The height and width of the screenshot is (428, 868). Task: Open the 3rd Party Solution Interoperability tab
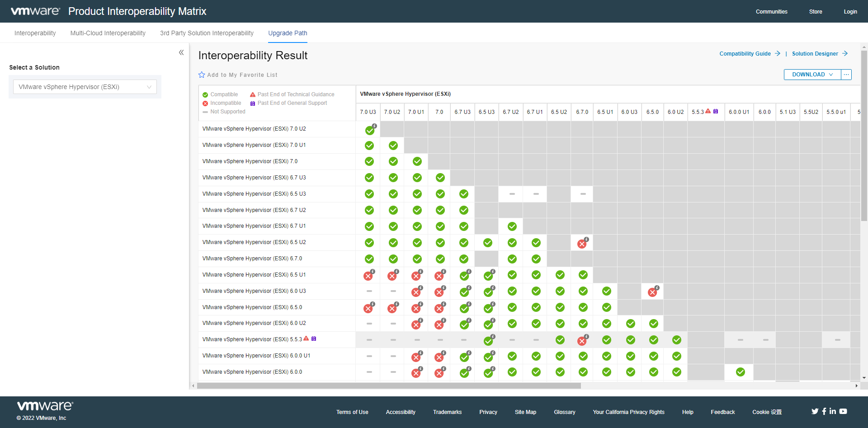(x=207, y=33)
